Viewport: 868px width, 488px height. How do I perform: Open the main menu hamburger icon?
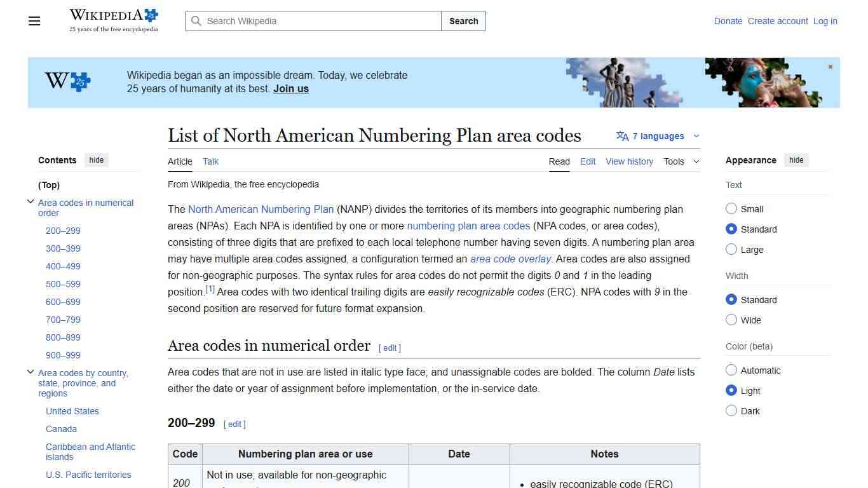(34, 21)
